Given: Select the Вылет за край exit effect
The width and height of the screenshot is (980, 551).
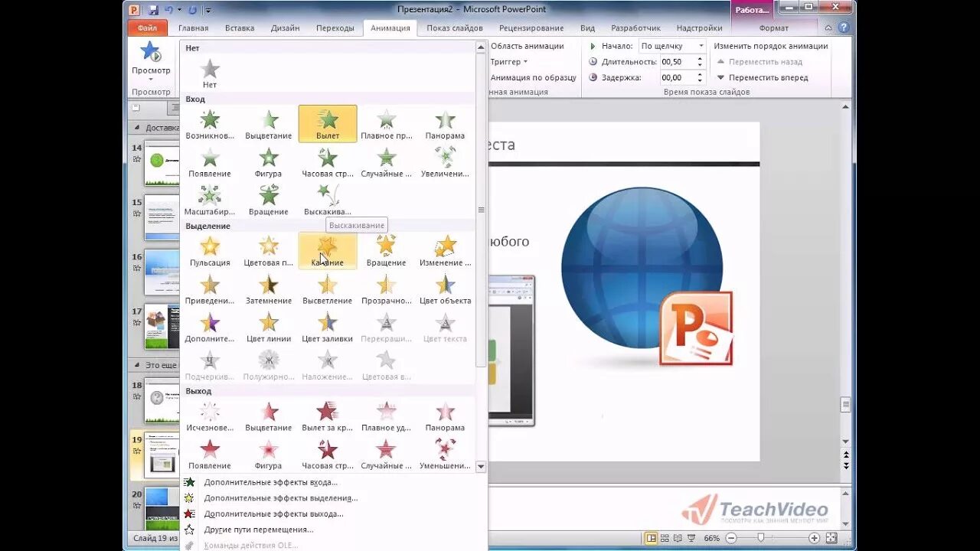Looking at the screenshot, I should (x=328, y=416).
